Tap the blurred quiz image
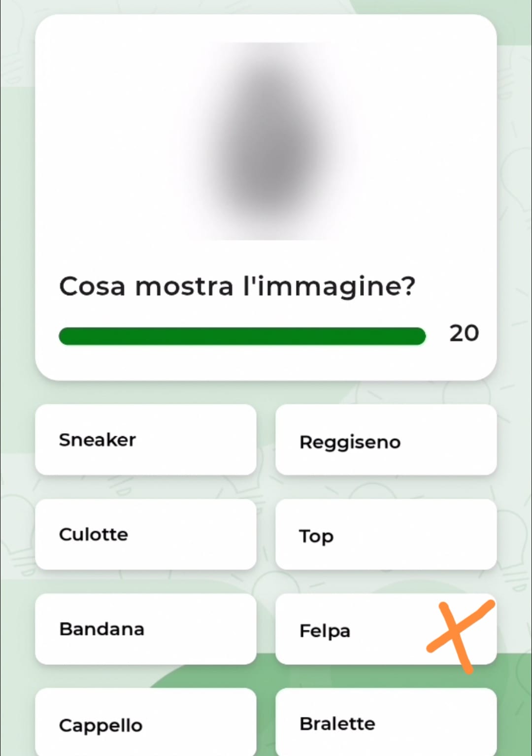This screenshot has width=532, height=756. pos(266,141)
